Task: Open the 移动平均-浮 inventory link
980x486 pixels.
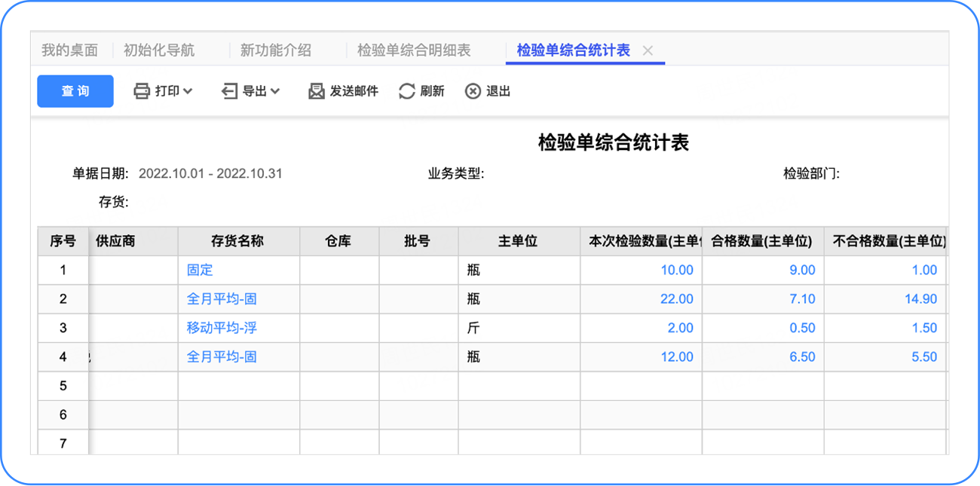Action: [222, 328]
